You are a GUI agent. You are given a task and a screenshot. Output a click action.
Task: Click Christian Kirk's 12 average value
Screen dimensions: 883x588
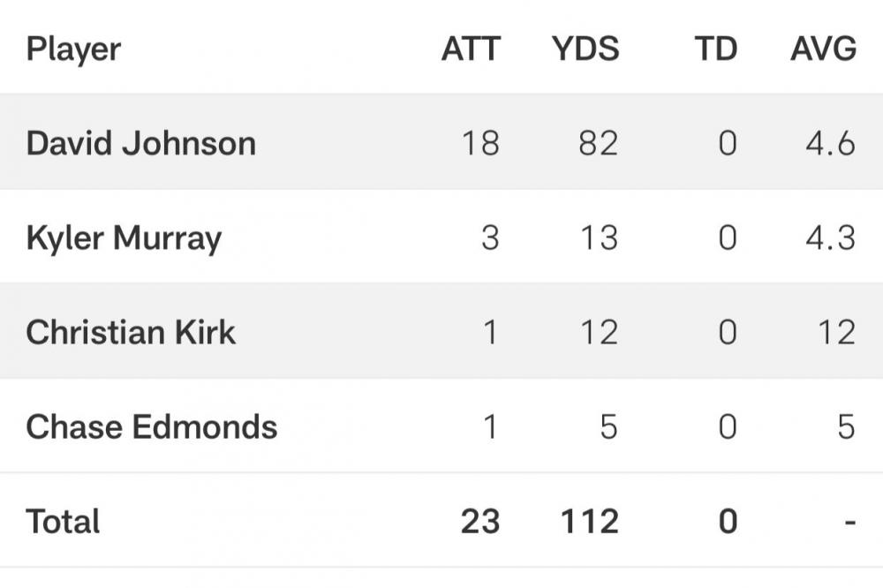pos(837,332)
